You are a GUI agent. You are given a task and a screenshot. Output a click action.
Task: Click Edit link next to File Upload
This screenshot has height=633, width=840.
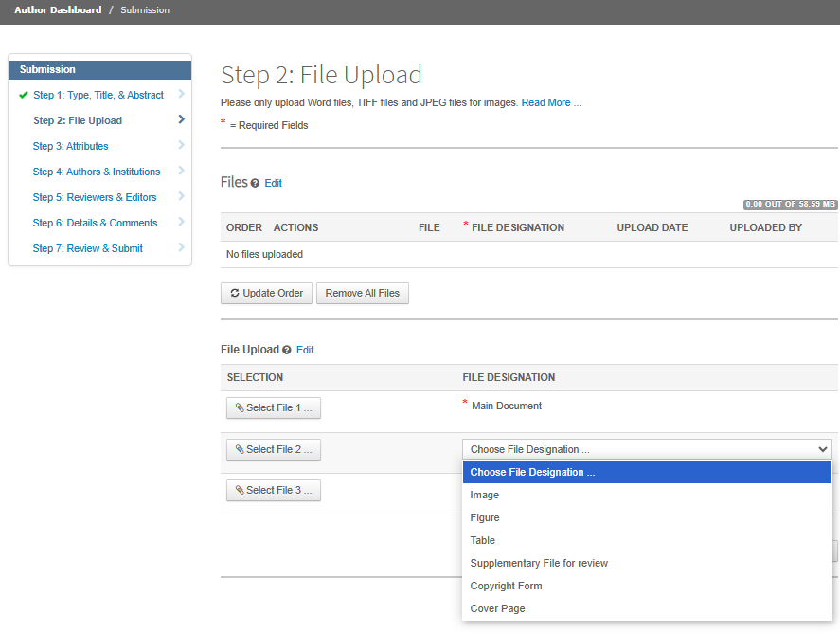305,350
